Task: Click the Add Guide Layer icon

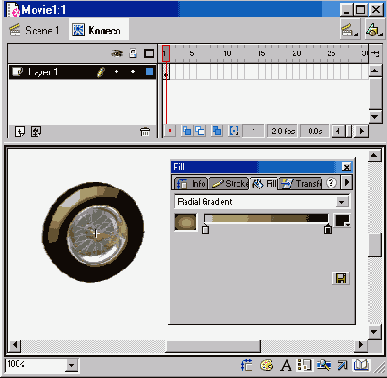Action: [36, 132]
